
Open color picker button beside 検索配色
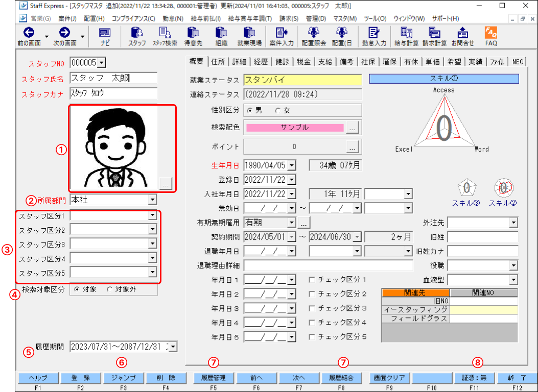tap(353, 128)
